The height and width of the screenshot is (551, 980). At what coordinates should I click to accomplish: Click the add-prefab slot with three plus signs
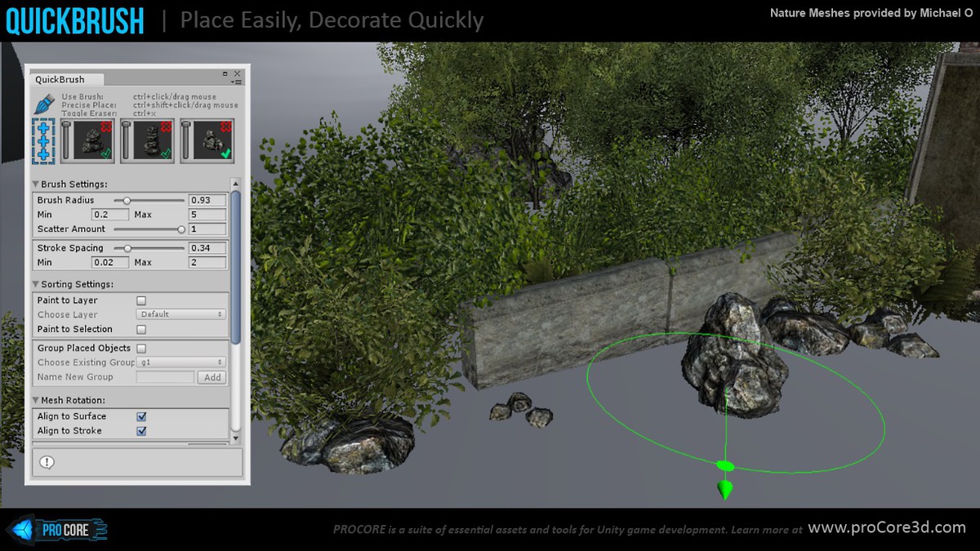[43, 140]
